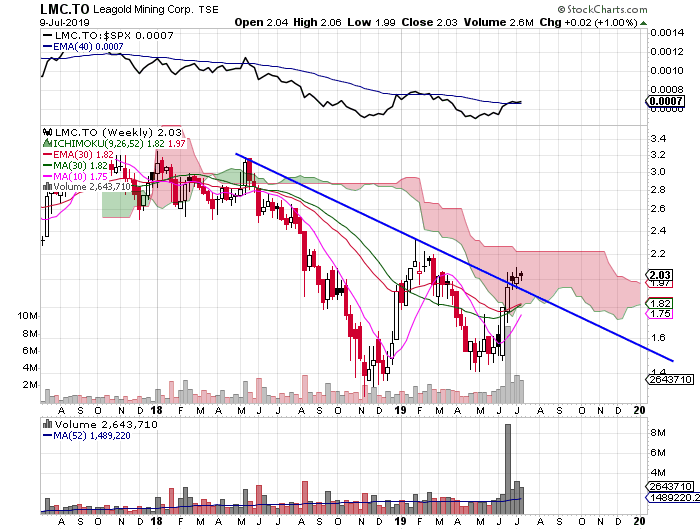Image resolution: width=700 pixels, height=530 pixels.
Task: Click the bold 19 year label under price panel
Action: 400,410
